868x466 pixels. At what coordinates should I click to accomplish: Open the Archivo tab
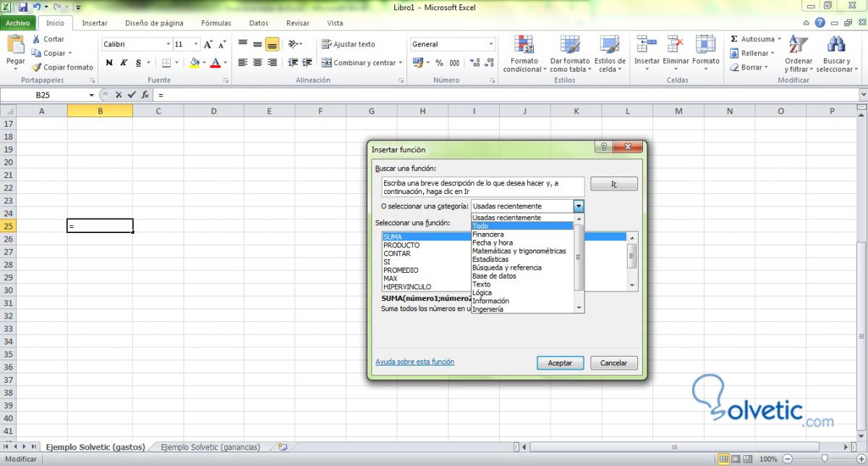tap(17, 23)
